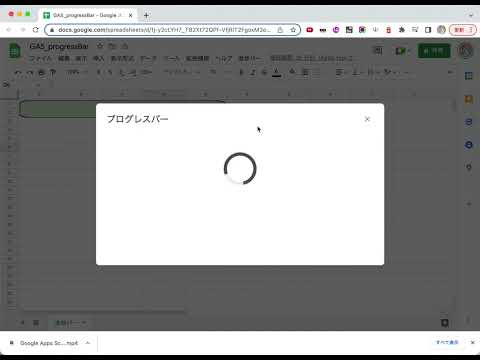480x360 pixels.
Task: Toggle italic formatting
Action: (x=253, y=72)
